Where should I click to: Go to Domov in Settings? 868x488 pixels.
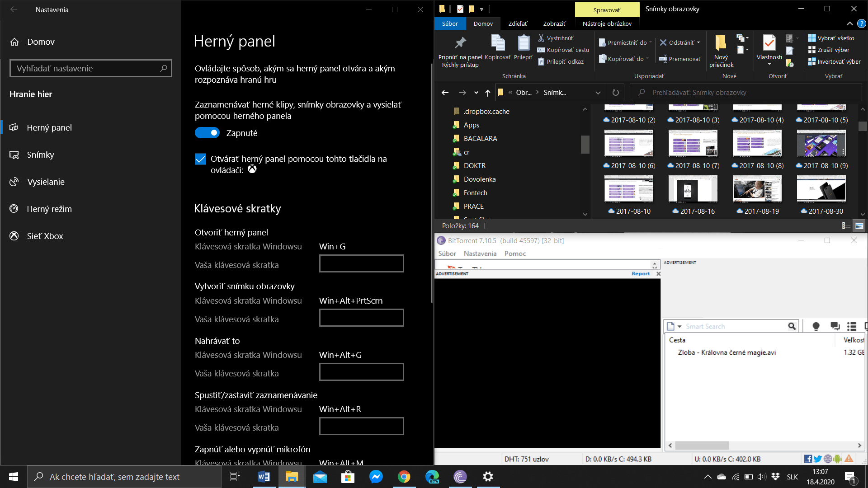(90, 42)
